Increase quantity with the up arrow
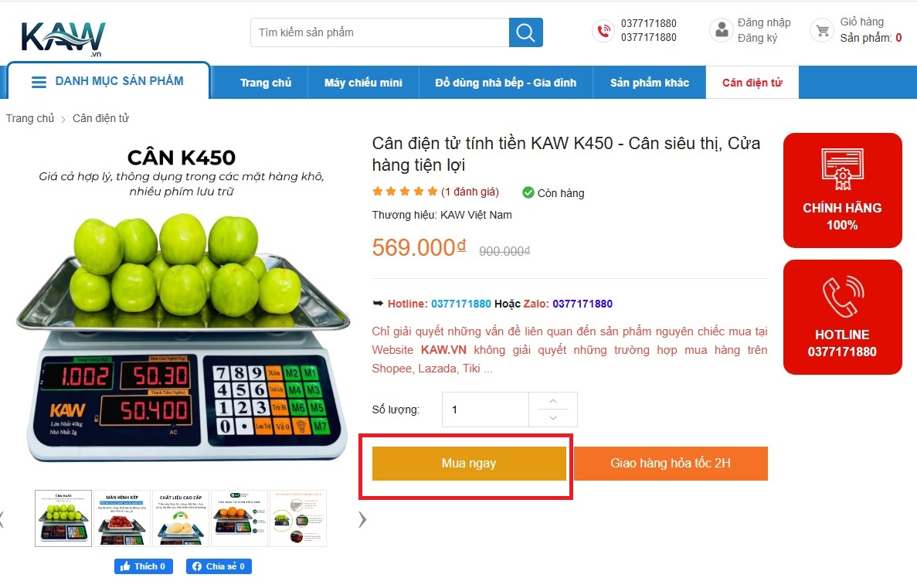Screen dimensions: 917x588 [x=552, y=401]
